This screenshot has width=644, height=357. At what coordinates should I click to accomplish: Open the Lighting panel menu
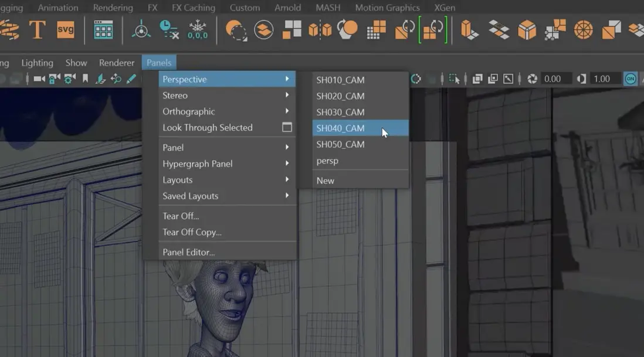37,63
